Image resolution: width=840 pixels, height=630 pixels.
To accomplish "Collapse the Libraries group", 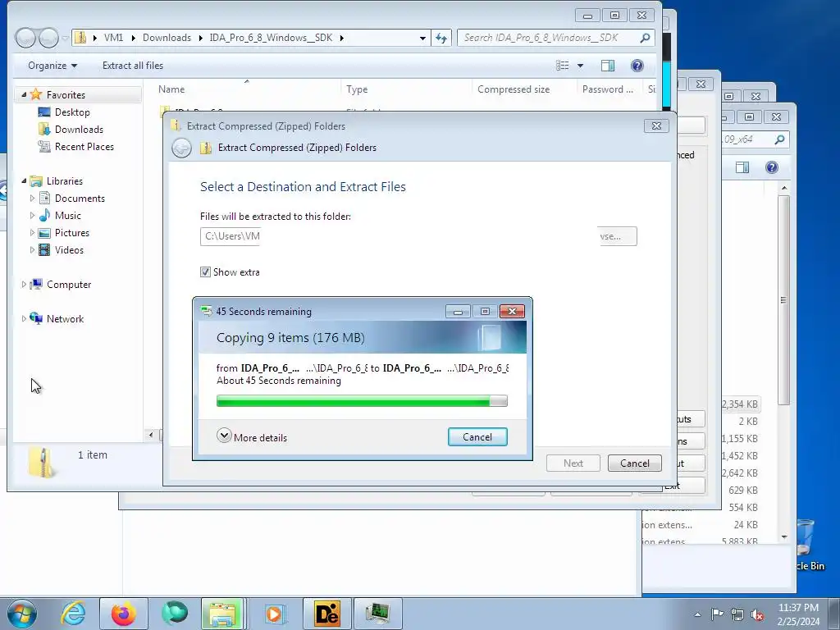I will 24,181.
